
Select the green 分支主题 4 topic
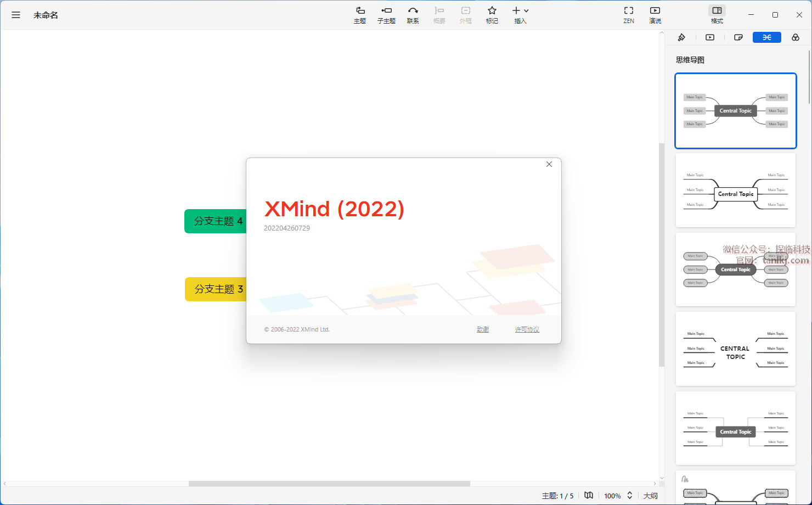click(x=216, y=221)
